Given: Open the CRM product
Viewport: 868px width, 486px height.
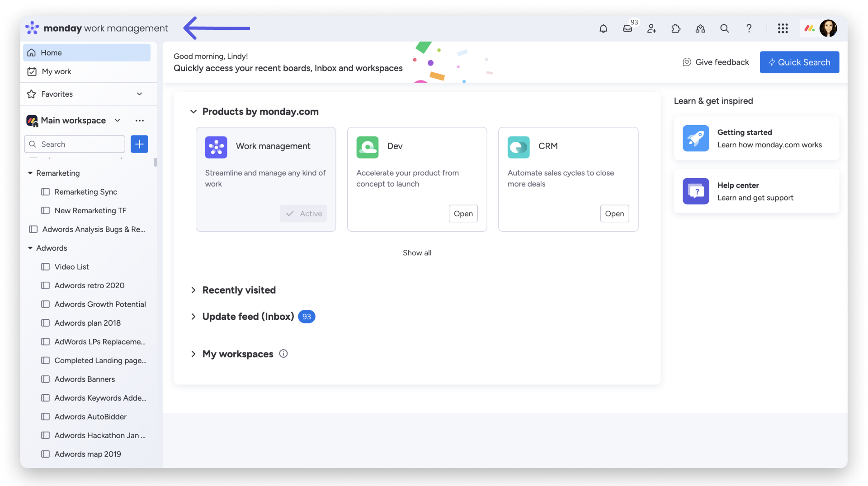Looking at the screenshot, I should [614, 214].
